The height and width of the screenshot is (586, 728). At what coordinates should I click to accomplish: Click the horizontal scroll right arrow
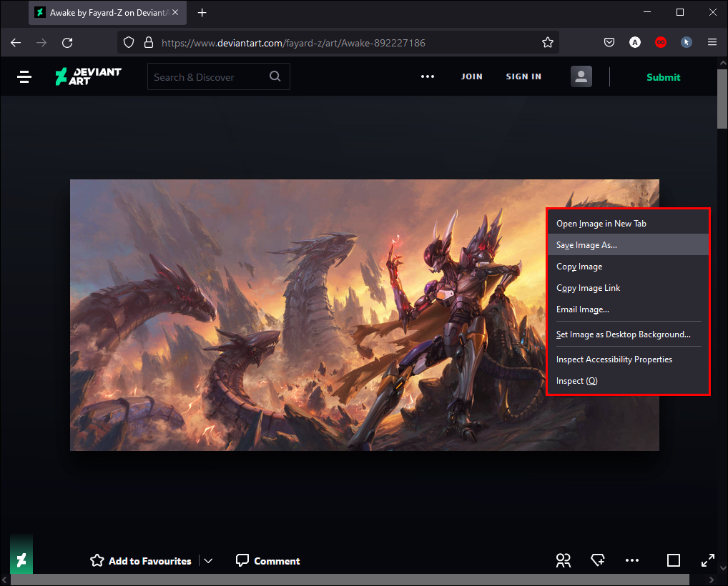point(712,580)
